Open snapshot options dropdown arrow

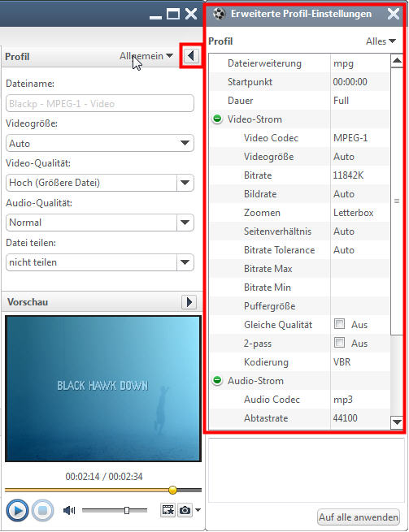click(x=198, y=509)
